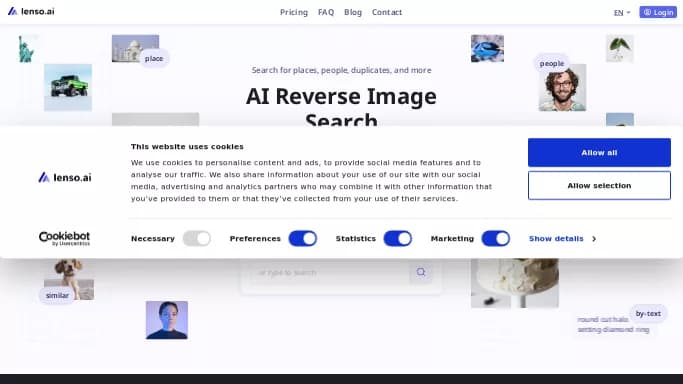The width and height of the screenshot is (683, 384).
Task: Go to the Blog page
Action: click(353, 12)
